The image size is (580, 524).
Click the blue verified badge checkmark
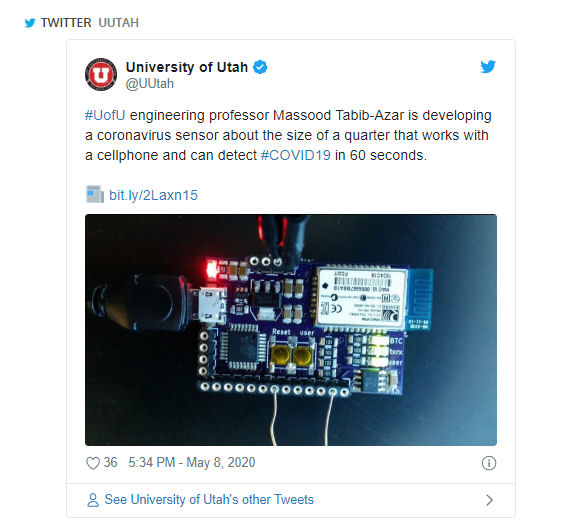click(260, 67)
